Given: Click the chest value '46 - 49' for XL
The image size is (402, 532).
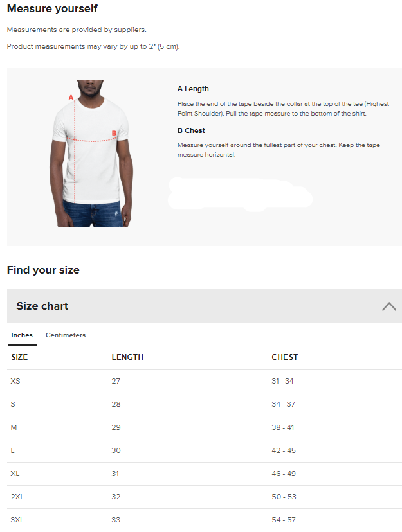Looking at the screenshot, I should [x=283, y=474].
